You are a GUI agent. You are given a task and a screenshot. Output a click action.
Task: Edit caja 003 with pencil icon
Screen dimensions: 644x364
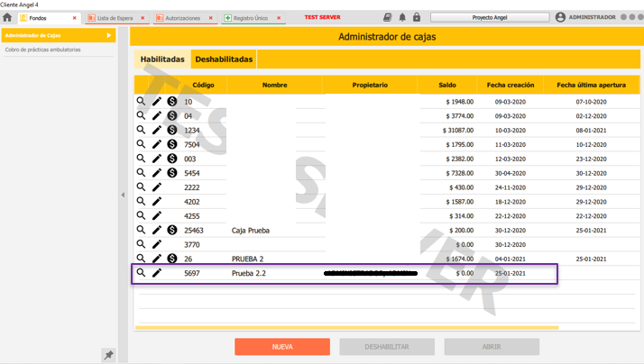coord(156,159)
